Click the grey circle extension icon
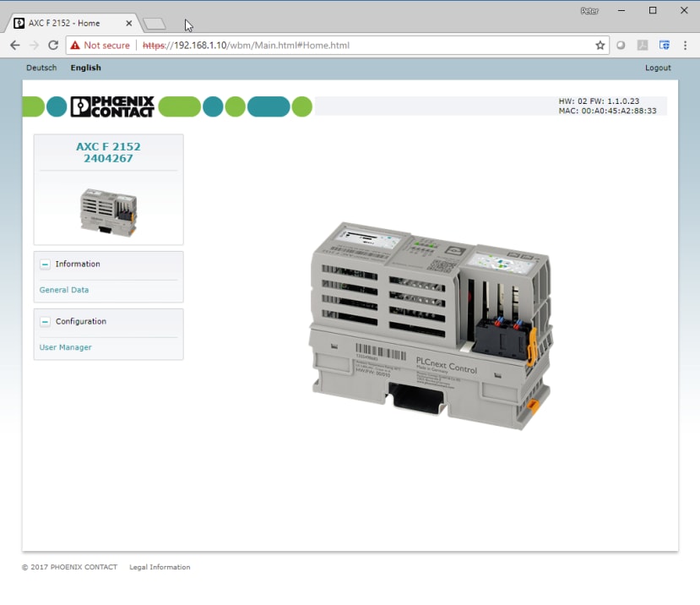Screen dimensions: 700x605 (x=621, y=45)
